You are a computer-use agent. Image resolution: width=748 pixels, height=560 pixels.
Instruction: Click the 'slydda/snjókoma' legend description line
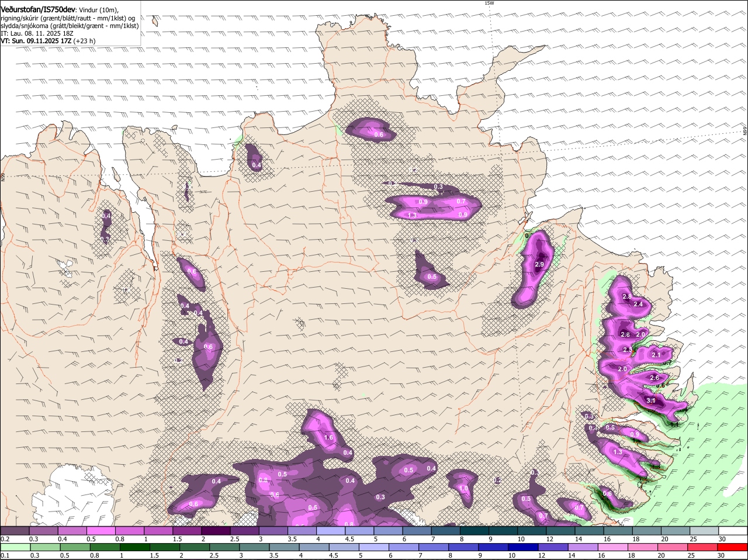tap(70, 26)
